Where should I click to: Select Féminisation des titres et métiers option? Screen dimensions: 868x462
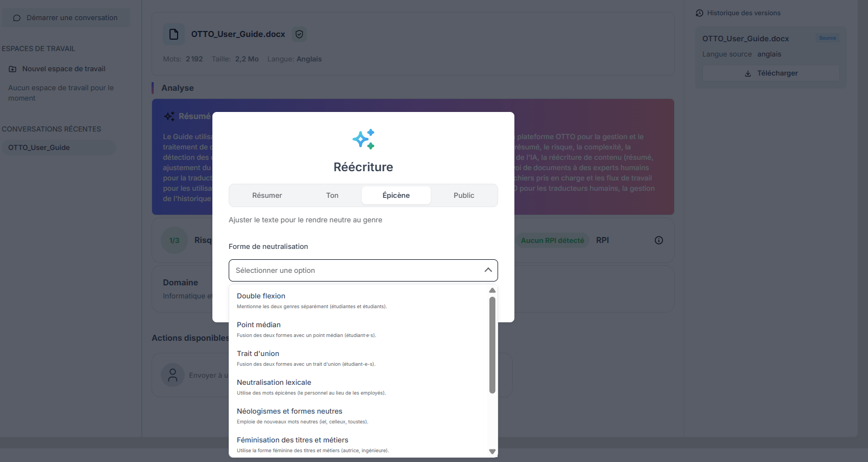359,445
